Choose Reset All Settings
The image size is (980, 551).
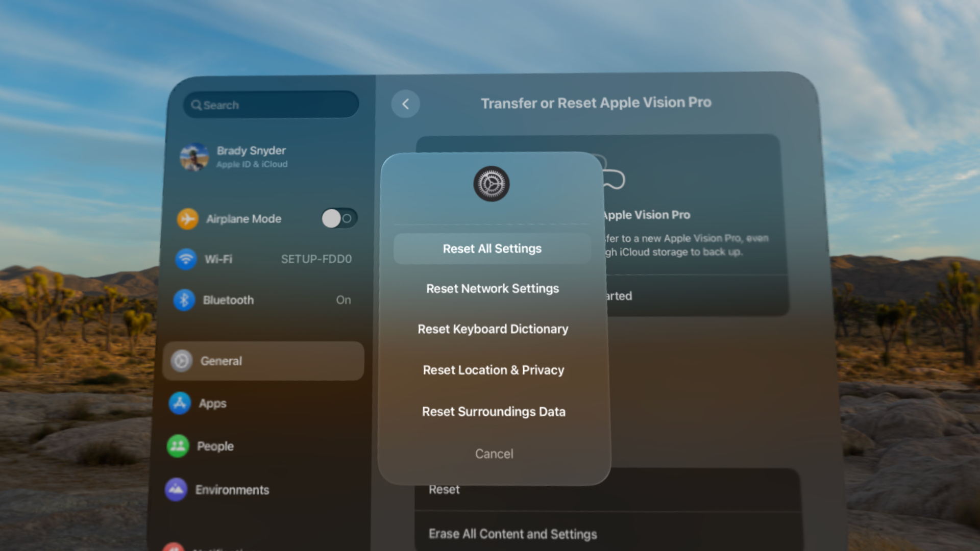pyautogui.click(x=492, y=248)
